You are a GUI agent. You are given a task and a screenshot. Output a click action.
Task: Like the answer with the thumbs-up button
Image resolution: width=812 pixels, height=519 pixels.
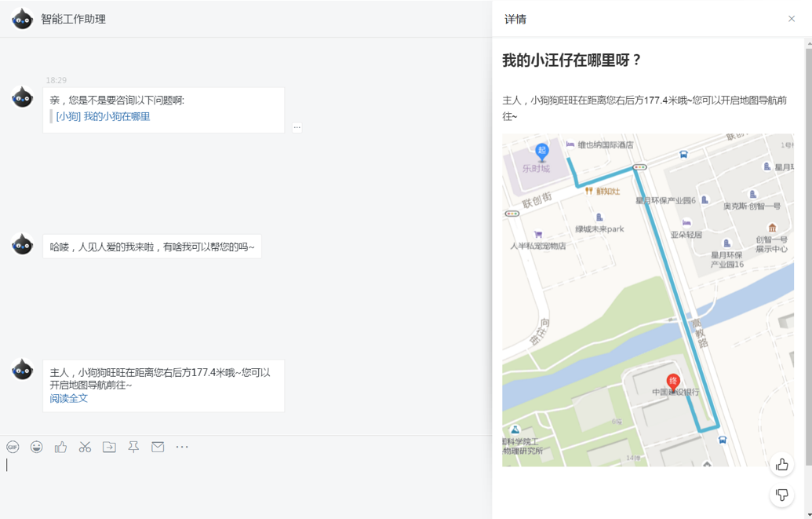(x=782, y=465)
